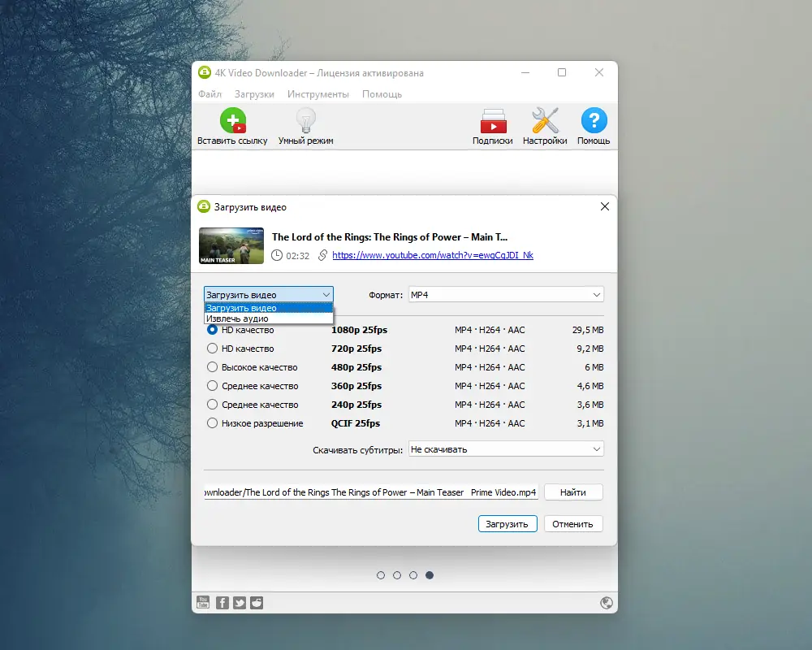Close the Загрузить видео dialog
Image resolution: width=812 pixels, height=650 pixels.
point(604,206)
